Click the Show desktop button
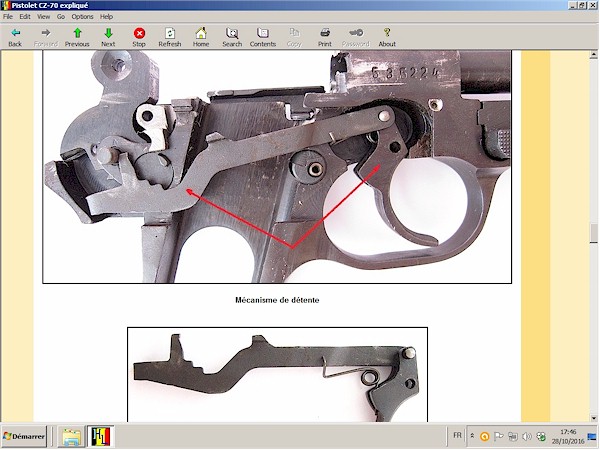This screenshot has width=600, height=450. (592, 436)
